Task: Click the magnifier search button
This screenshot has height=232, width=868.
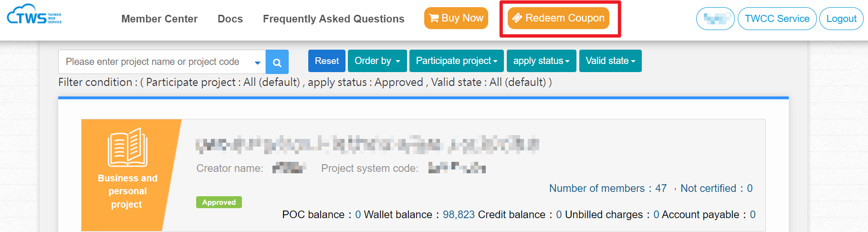Action: [x=277, y=62]
